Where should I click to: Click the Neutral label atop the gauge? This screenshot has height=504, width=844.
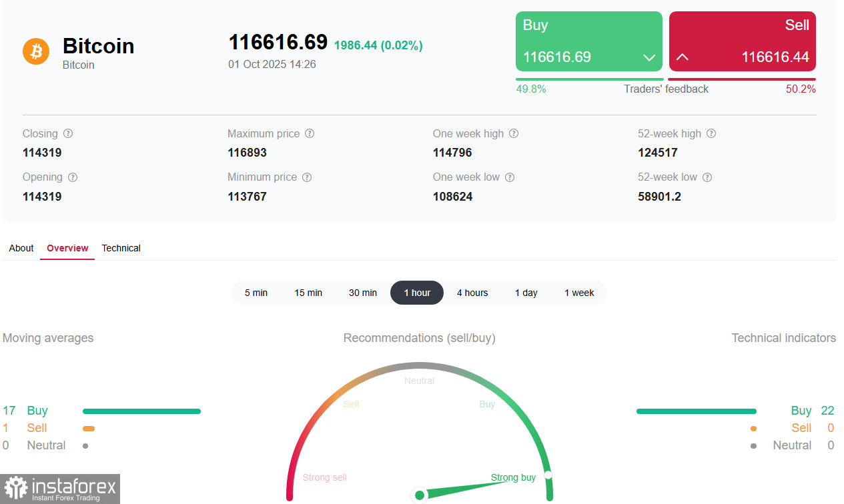(x=419, y=381)
